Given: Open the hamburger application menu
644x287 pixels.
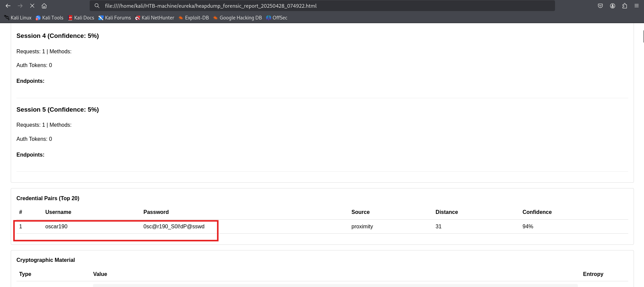Looking at the screenshot, I should [636, 6].
